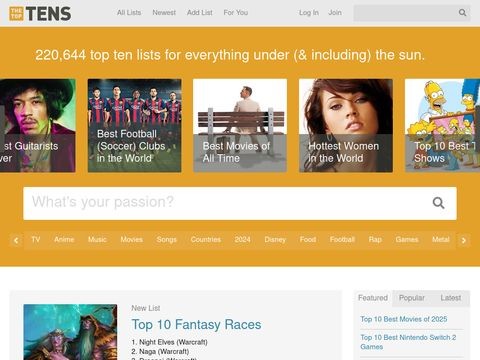The image size is (480, 360).
Task: Select the Rap category
Action: coord(375,240)
